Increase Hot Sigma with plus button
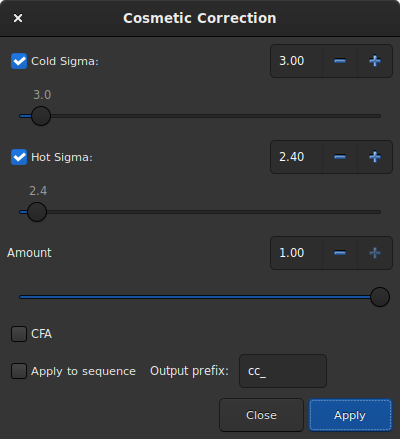400x439 pixels. 375,157
